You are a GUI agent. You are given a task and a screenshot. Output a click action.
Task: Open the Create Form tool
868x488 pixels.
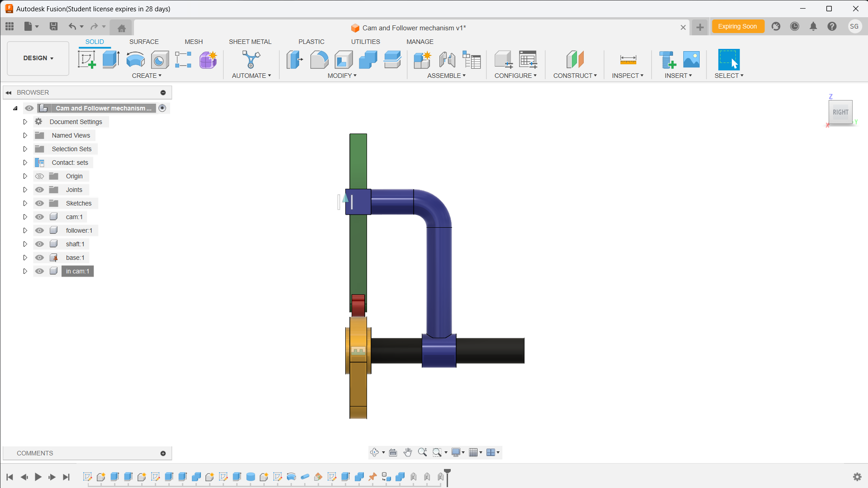click(208, 60)
